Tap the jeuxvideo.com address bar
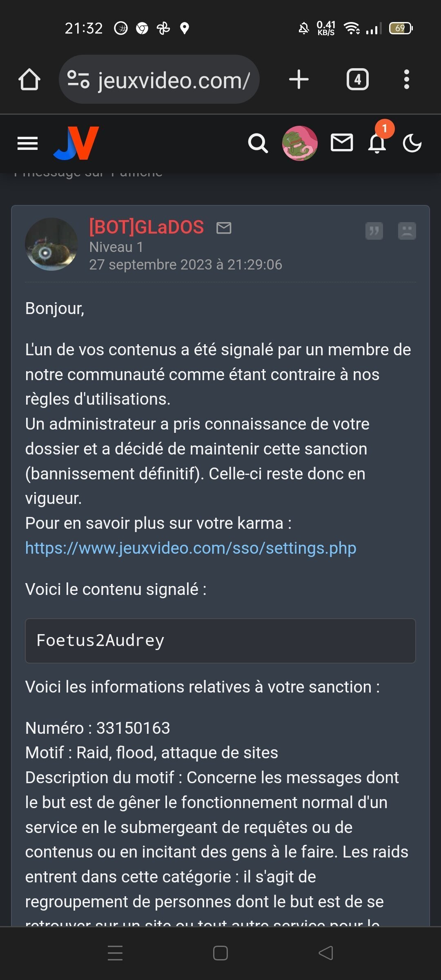 coord(159,79)
